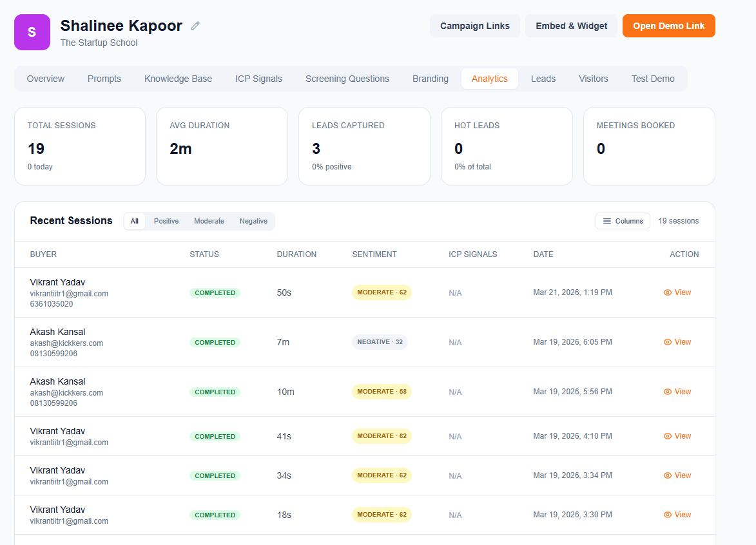The image size is (756, 545).
Task: View Akash Kansal's 7m negative session
Action: click(677, 341)
